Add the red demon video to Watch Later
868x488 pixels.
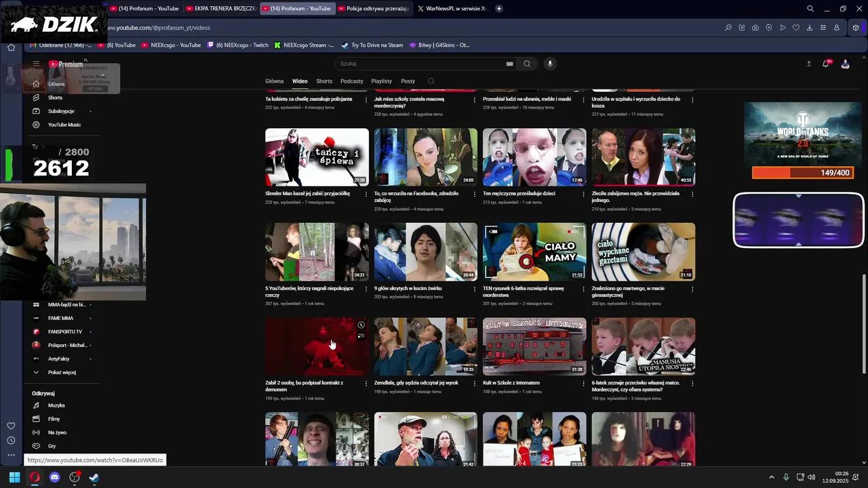tap(361, 325)
